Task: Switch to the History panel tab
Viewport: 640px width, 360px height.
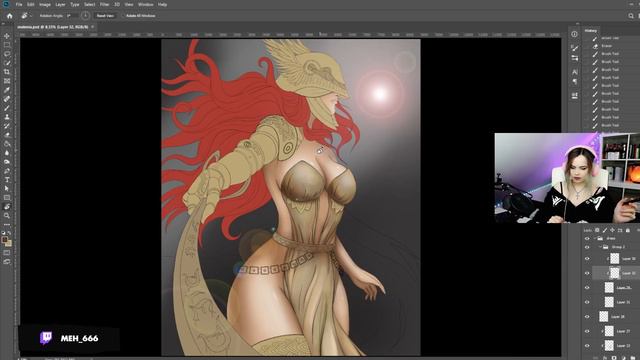Action: (x=591, y=31)
